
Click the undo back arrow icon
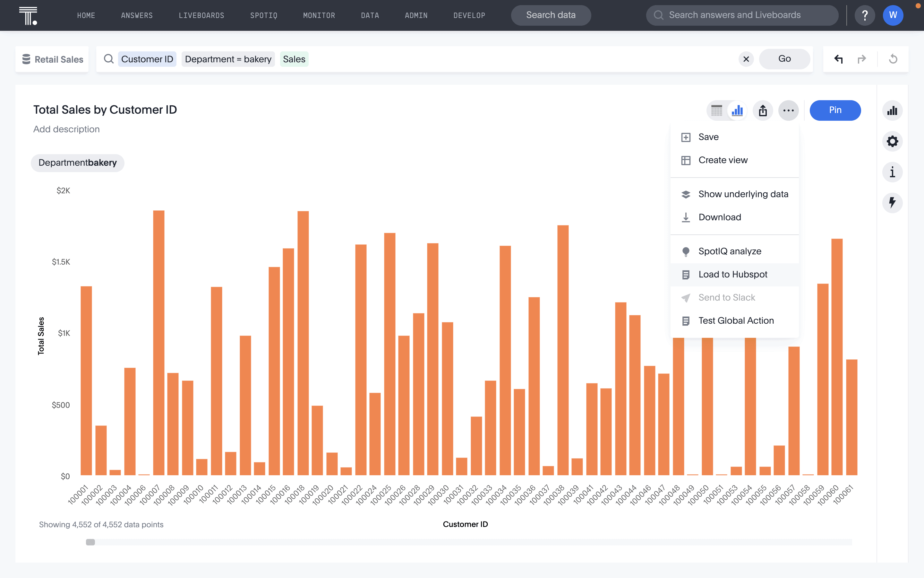point(838,59)
